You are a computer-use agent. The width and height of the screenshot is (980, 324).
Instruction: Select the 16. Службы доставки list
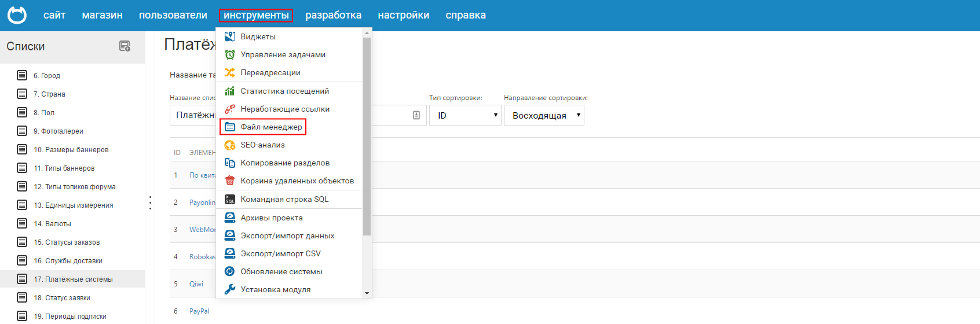tap(68, 261)
